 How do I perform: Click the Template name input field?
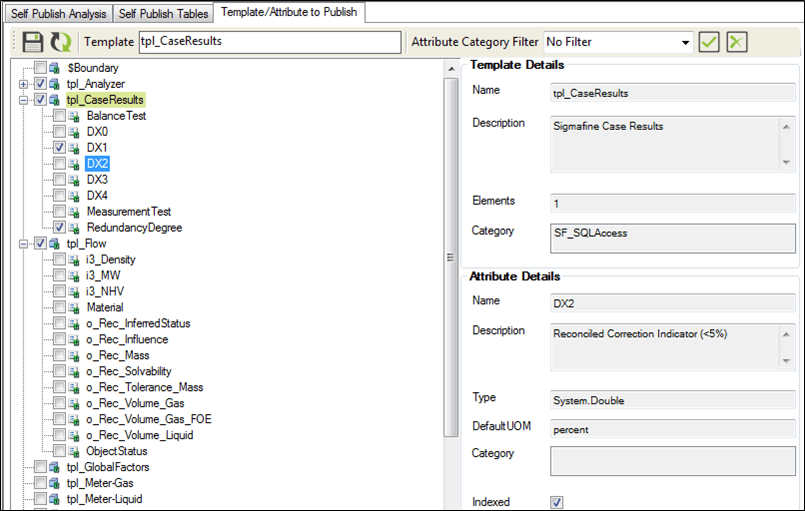pyautogui.click(x=270, y=42)
